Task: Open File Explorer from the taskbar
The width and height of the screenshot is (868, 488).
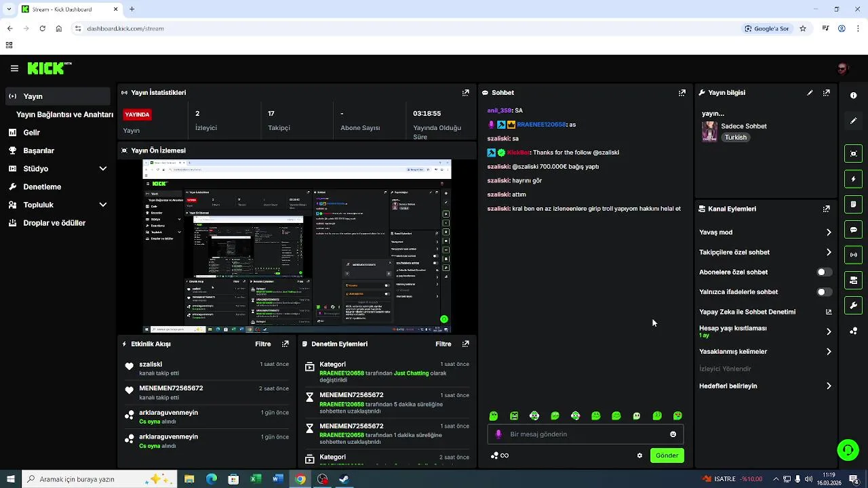Action: (x=189, y=479)
